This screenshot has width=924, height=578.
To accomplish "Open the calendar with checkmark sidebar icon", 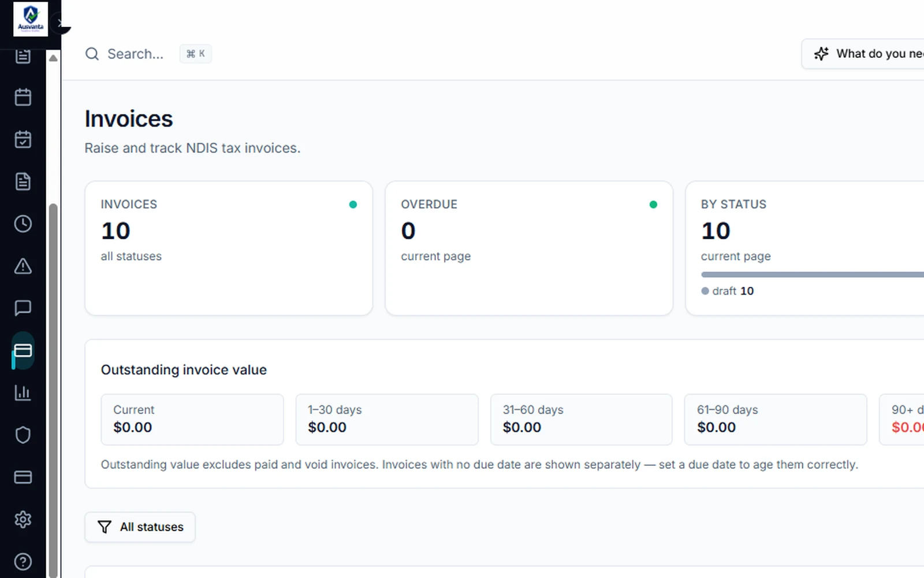I will 23,139.
